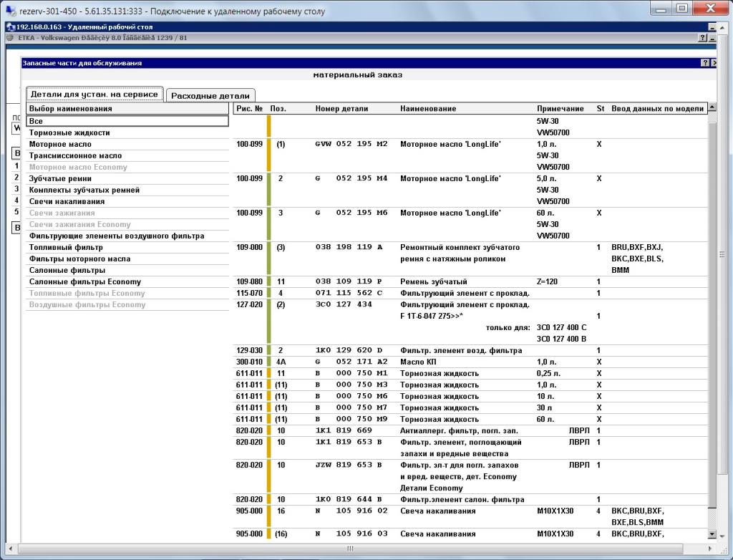Image resolution: width=733 pixels, height=560 pixels.
Task: Click the 'Выбор наименования' list header
Action: (127, 109)
